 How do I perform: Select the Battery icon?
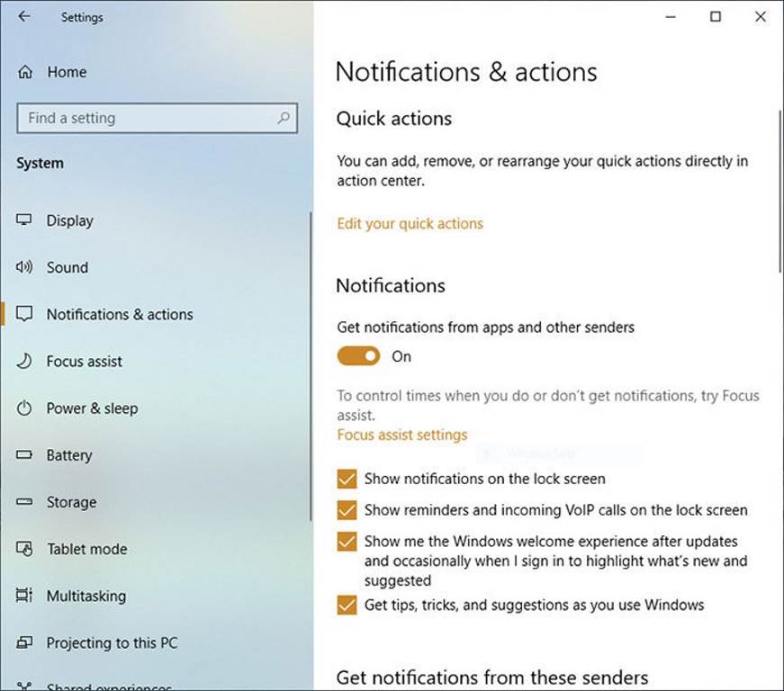click(x=24, y=455)
